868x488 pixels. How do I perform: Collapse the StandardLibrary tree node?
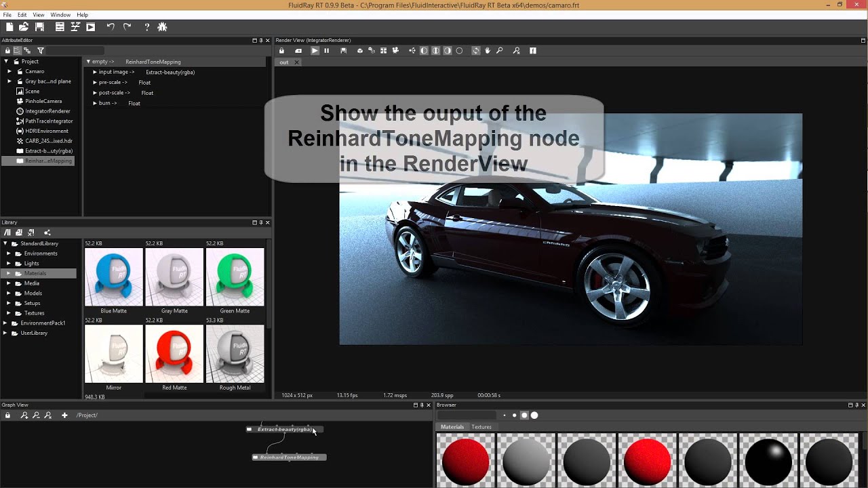(5, 243)
